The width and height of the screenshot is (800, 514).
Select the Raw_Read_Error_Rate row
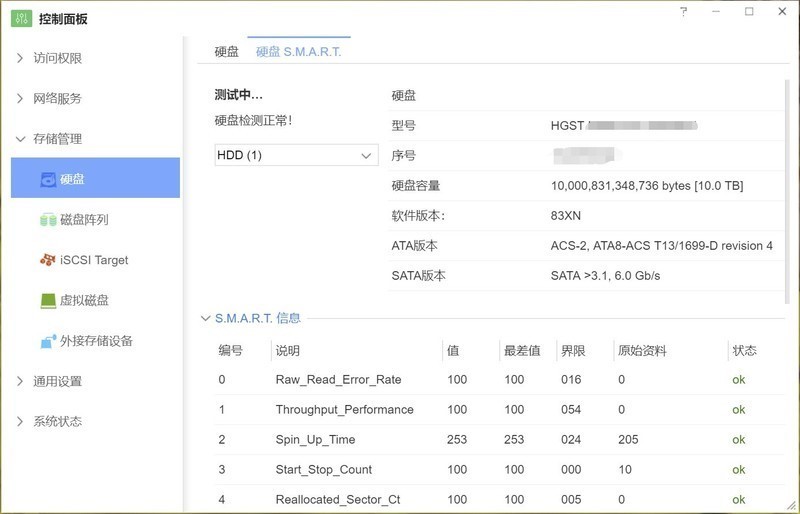click(x=499, y=380)
